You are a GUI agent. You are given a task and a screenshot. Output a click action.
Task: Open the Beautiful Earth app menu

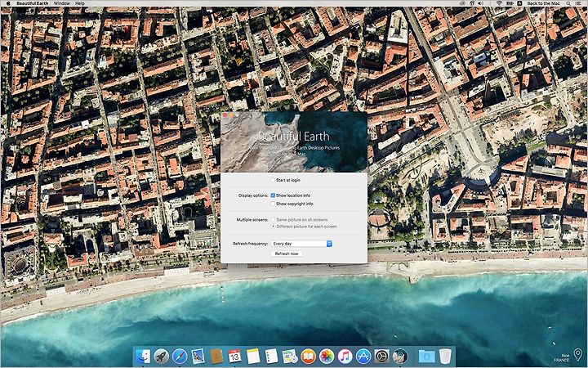[x=32, y=3]
